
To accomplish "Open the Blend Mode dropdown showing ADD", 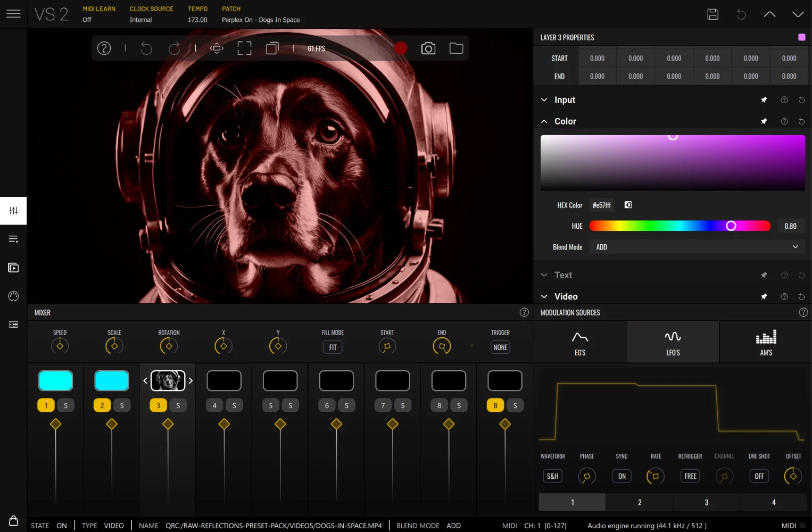I will click(x=697, y=247).
